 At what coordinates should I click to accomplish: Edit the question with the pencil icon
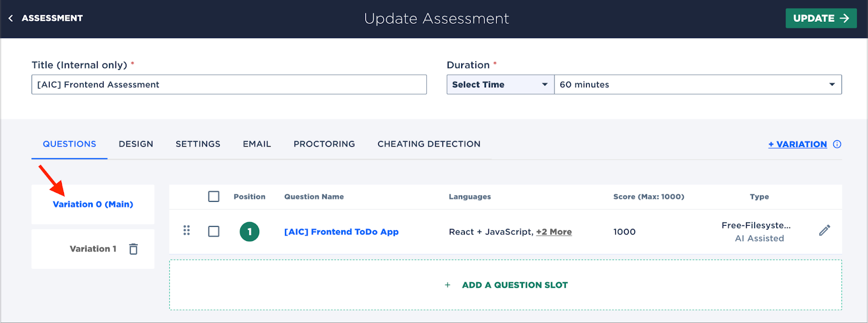pos(825,231)
